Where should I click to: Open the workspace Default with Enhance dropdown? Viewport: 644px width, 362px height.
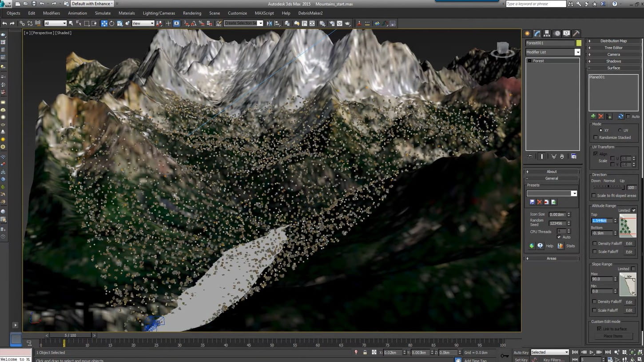click(x=92, y=4)
